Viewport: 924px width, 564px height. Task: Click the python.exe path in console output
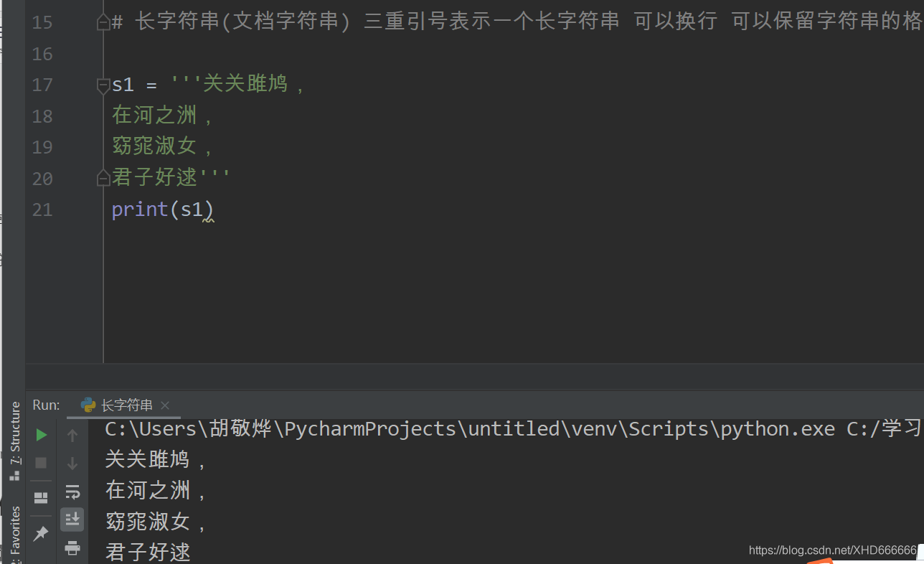(470, 429)
